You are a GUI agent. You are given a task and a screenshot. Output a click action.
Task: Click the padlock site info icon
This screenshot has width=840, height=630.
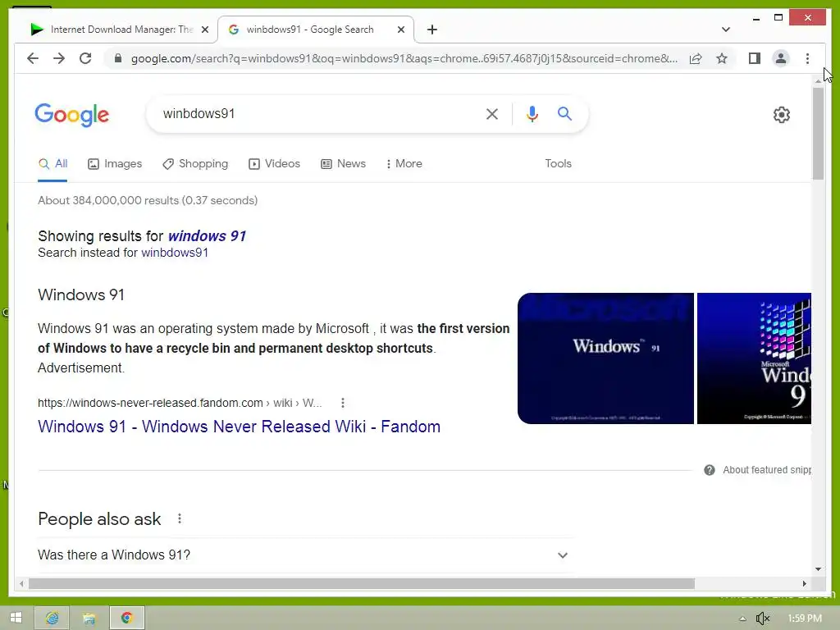(x=118, y=58)
